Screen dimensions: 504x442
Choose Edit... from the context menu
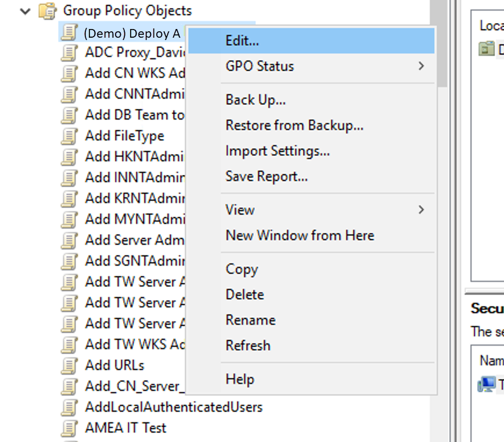coord(242,41)
